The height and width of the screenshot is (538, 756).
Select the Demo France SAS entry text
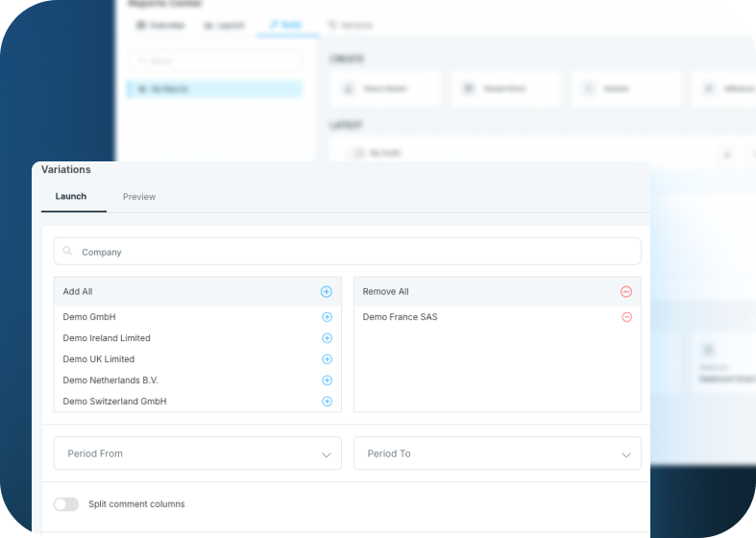coord(401,317)
